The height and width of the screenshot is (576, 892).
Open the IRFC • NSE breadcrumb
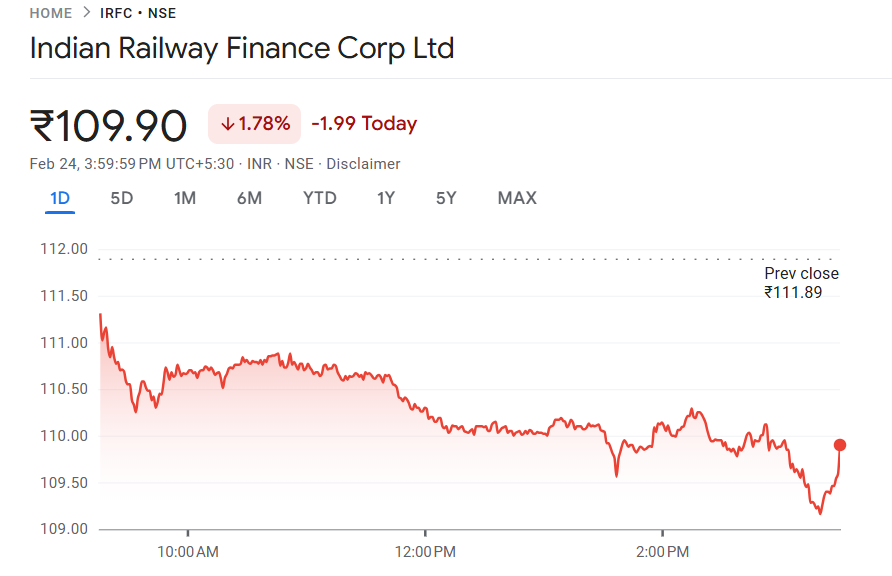pyautogui.click(x=138, y=13)
